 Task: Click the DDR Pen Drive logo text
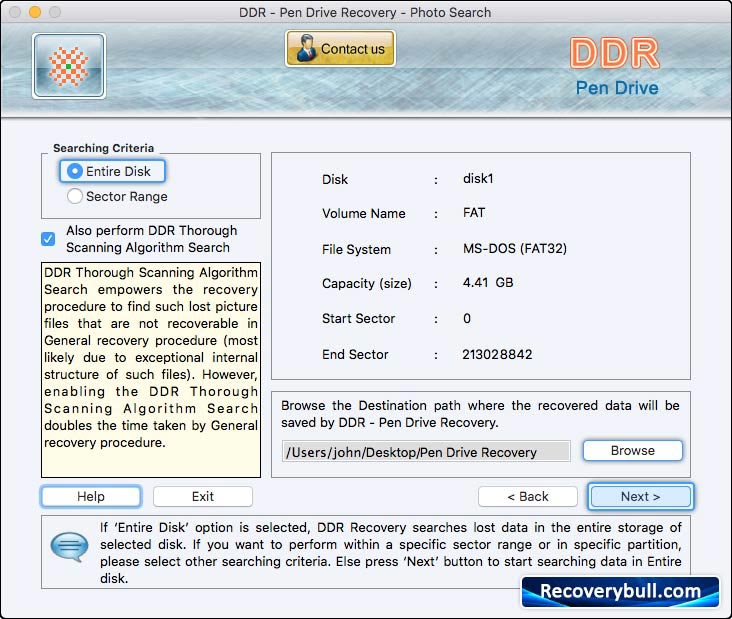coord(616,67)
